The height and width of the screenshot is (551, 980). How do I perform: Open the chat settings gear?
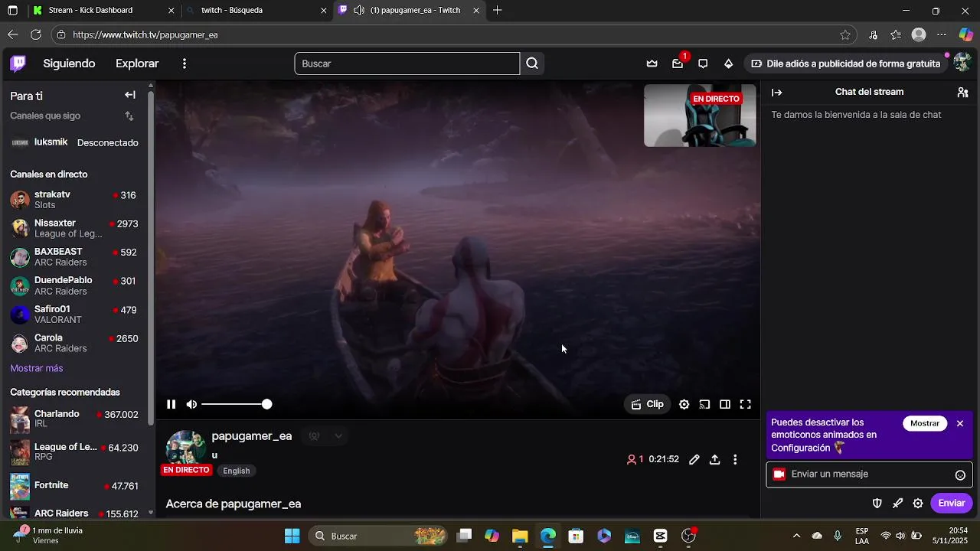point(918,504)
